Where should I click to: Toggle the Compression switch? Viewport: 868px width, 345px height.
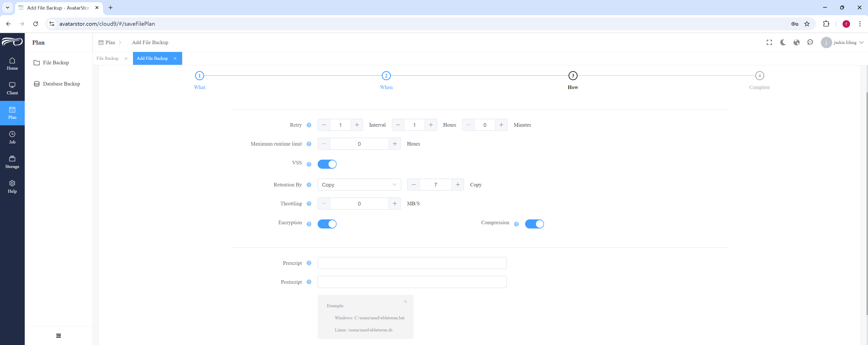(x=534, y=224)
